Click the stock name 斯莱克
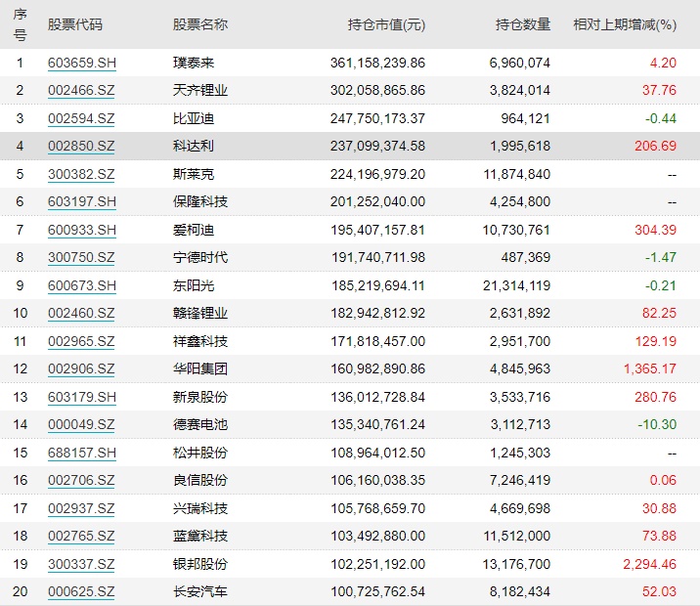Image resolution: width=700 pixels, height=606 pixels. [x=194, y=174]
